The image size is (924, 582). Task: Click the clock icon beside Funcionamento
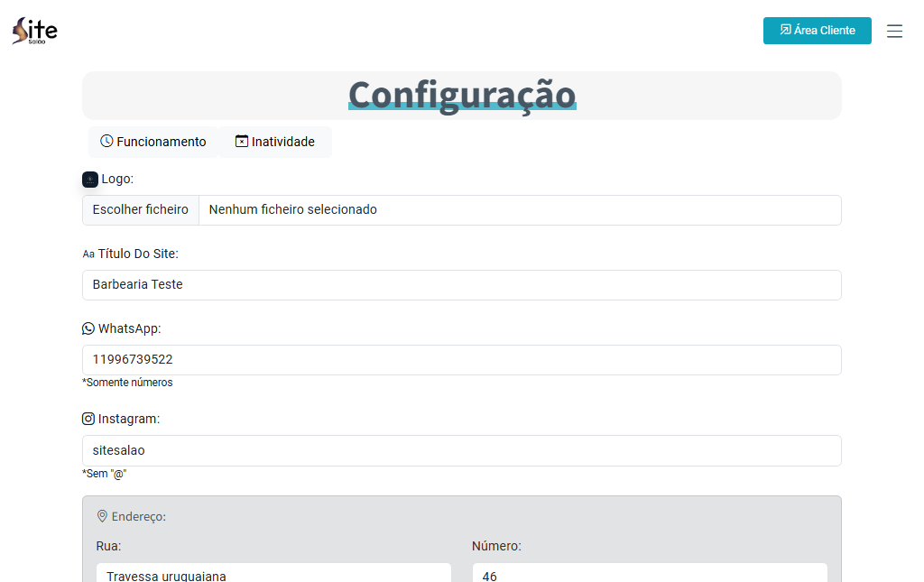tap(106, 142)
